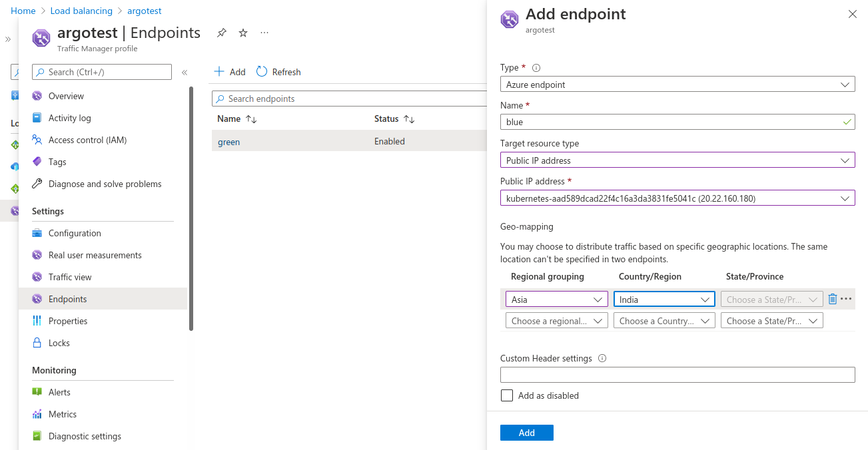
Task: Click the Real user measurements icon
Action: [x=37, y=255]
